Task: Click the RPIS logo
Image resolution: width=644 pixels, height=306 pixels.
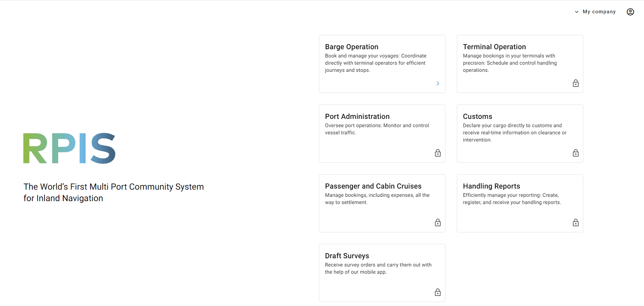Action: pos(69,148)
